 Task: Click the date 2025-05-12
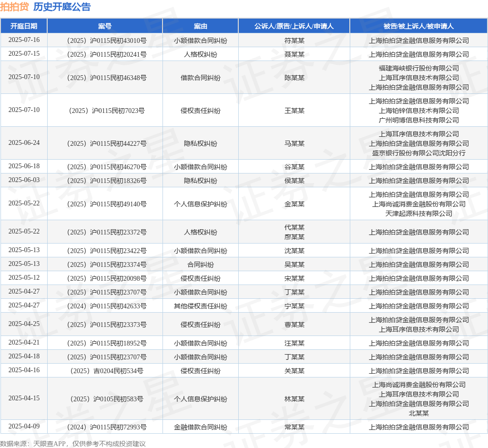click(24, 277)
